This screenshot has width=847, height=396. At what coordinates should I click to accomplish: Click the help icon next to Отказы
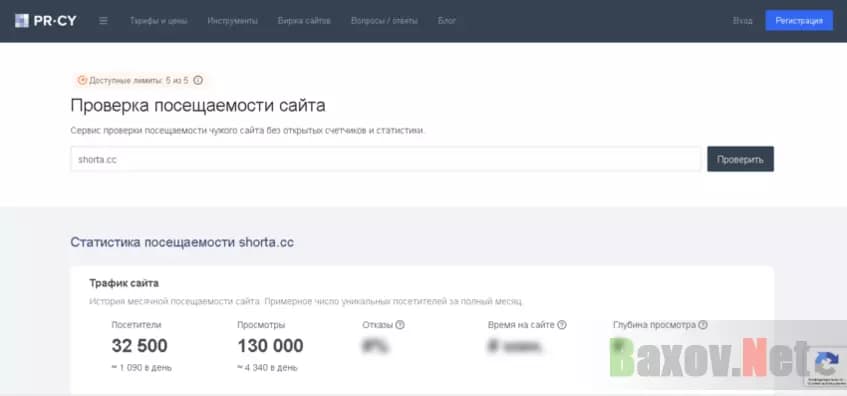tap(400, 325)
